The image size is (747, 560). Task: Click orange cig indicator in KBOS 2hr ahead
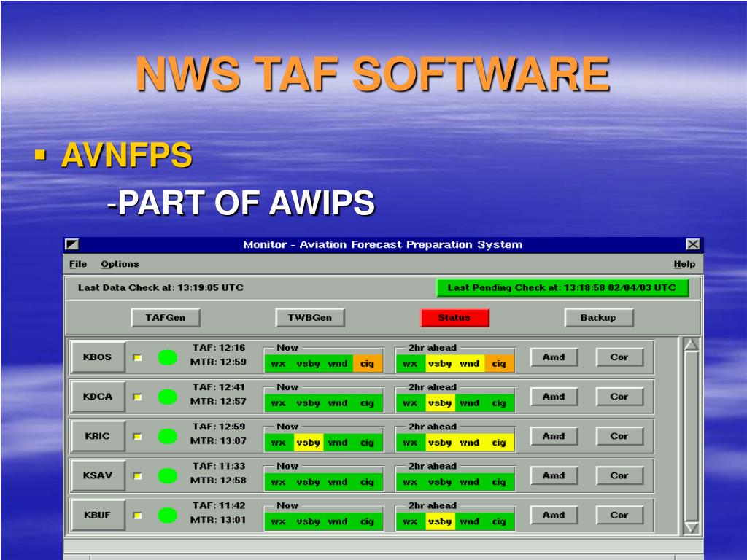pos(499,364)
